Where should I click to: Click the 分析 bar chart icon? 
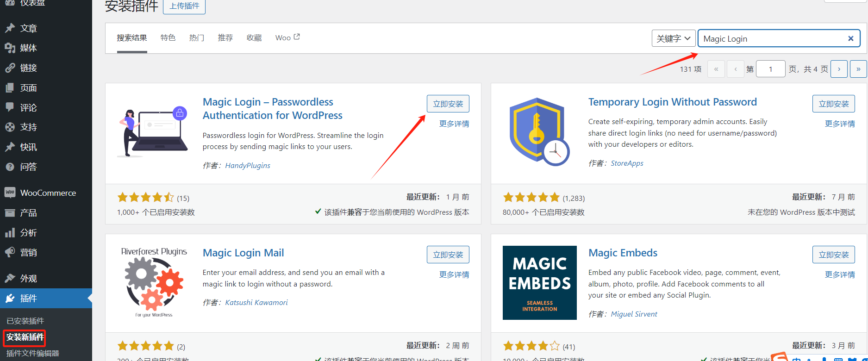10,233
